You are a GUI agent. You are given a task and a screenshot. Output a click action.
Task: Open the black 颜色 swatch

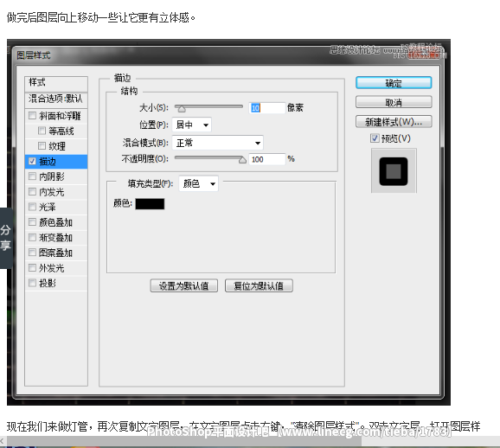click(x=150, y=204)
